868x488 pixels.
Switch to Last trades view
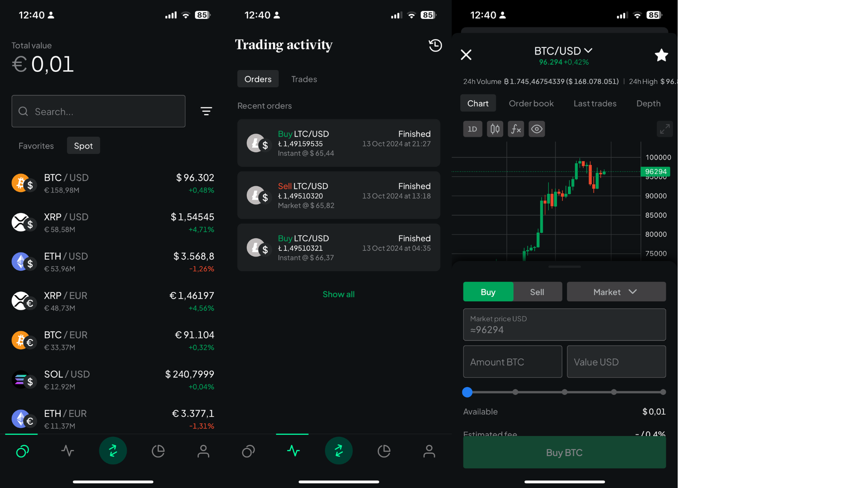(595, 103)
